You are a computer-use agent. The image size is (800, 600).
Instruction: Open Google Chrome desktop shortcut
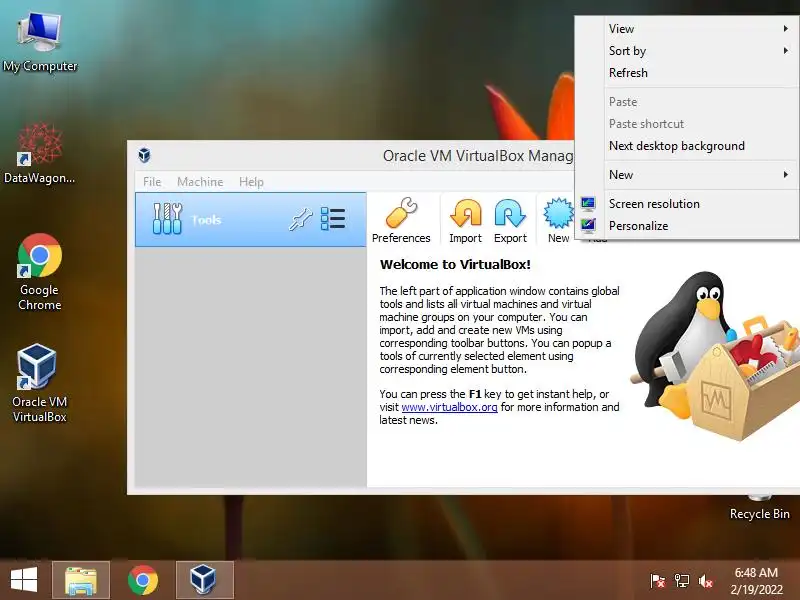pos(39,272)
